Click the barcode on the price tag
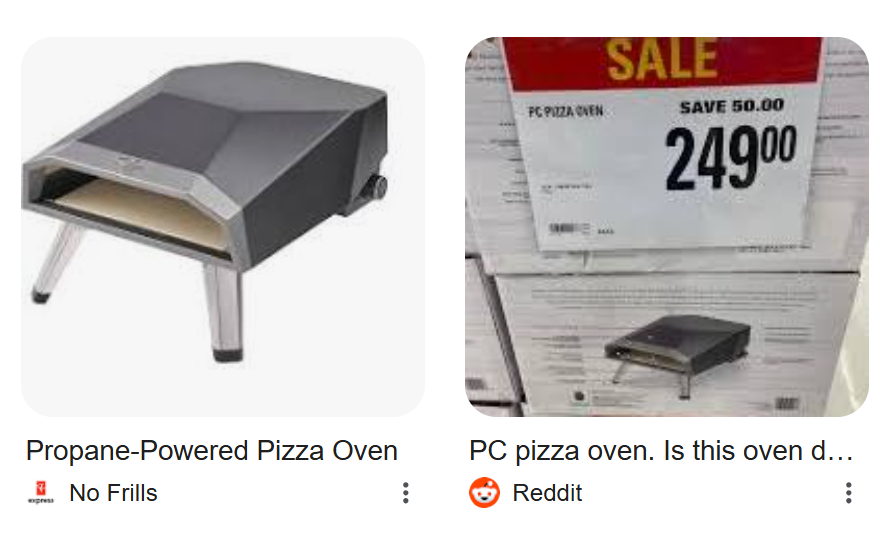This screenshot has width=894, height=538. point(568,229)
